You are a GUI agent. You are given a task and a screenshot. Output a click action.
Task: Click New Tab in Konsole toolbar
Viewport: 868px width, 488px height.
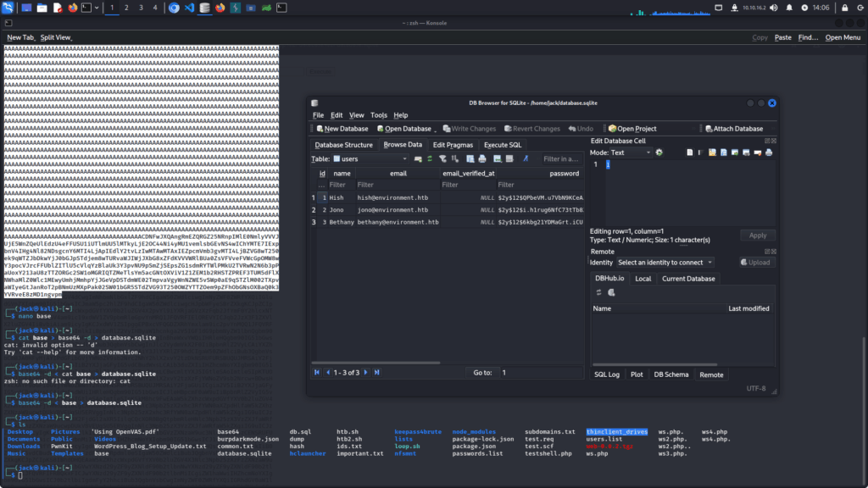click(20, 37)
